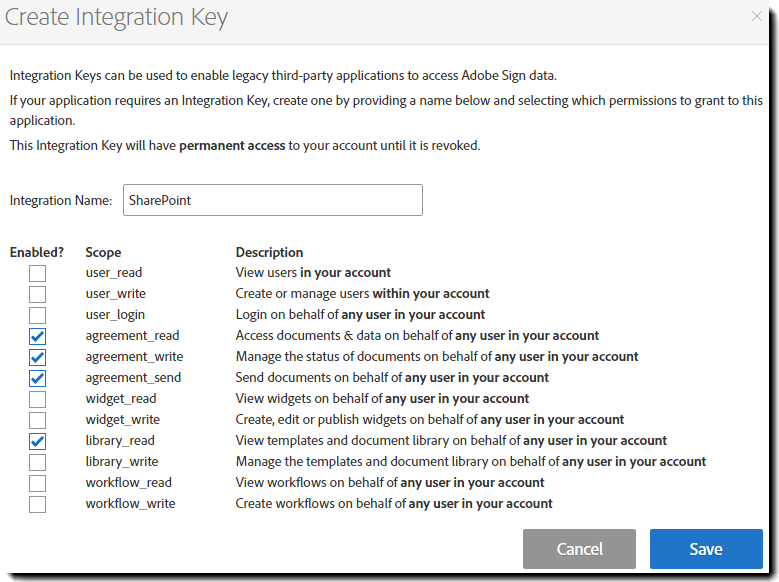Check the workflow_read permission box
The image size is (779, 582).
pos(37,483)
